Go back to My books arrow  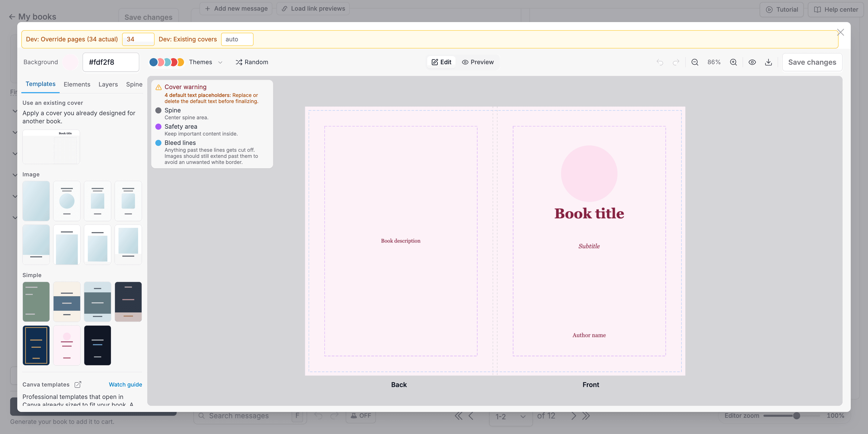(12, 17)
